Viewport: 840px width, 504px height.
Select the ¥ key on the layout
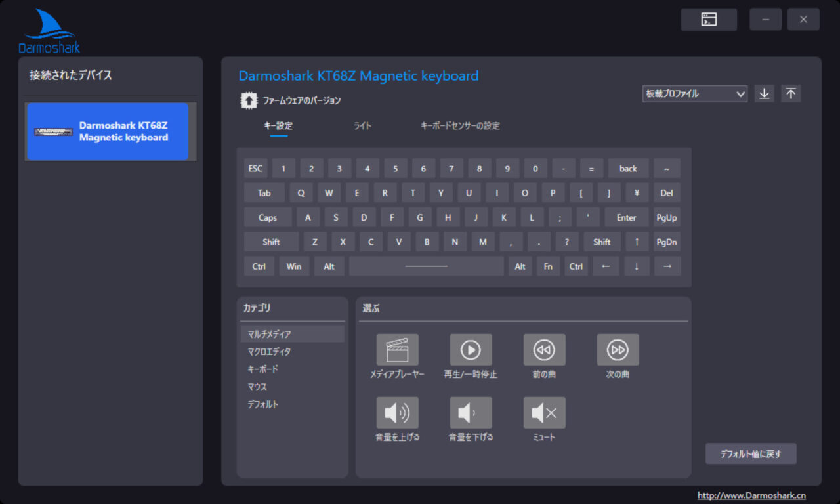(637, 193)
